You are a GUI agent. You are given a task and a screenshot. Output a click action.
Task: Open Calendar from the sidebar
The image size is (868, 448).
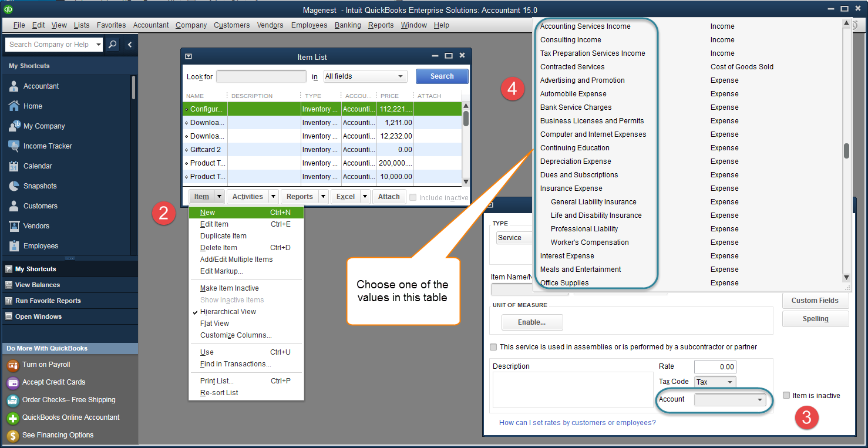pyautogui.click(x=15, y=166)
